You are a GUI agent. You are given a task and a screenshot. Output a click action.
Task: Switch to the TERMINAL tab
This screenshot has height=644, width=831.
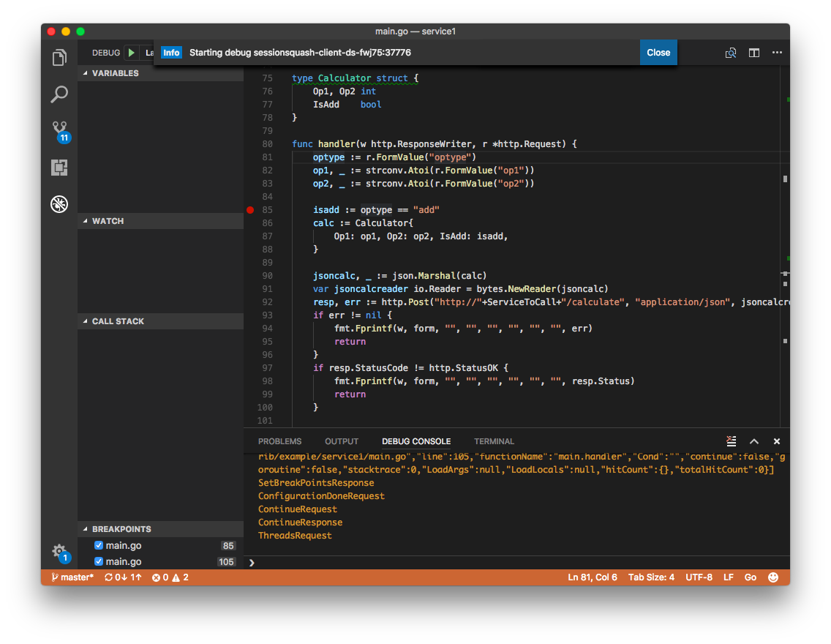[x=494, y=441]
